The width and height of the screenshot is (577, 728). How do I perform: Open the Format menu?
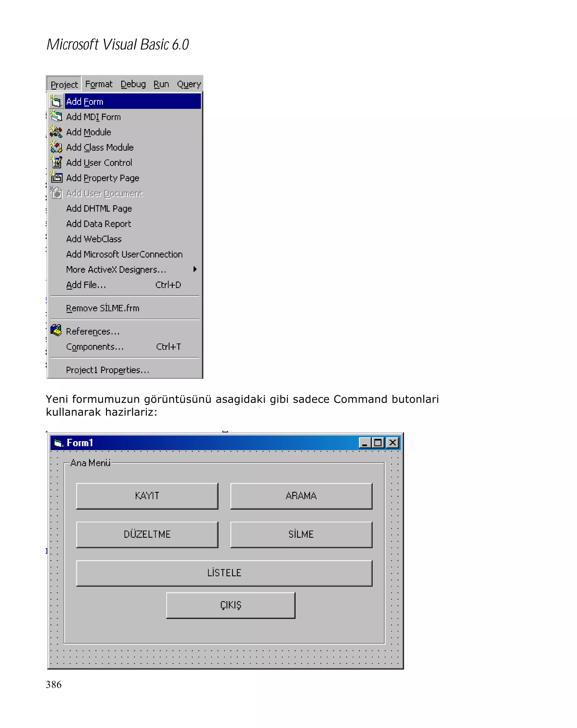pyautogui.click(x=99, y=84)
